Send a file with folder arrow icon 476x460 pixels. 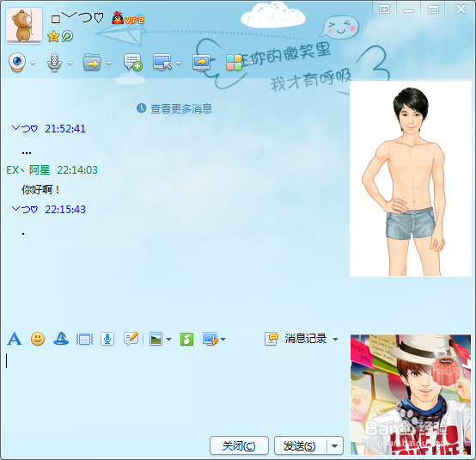pos(92,62)
